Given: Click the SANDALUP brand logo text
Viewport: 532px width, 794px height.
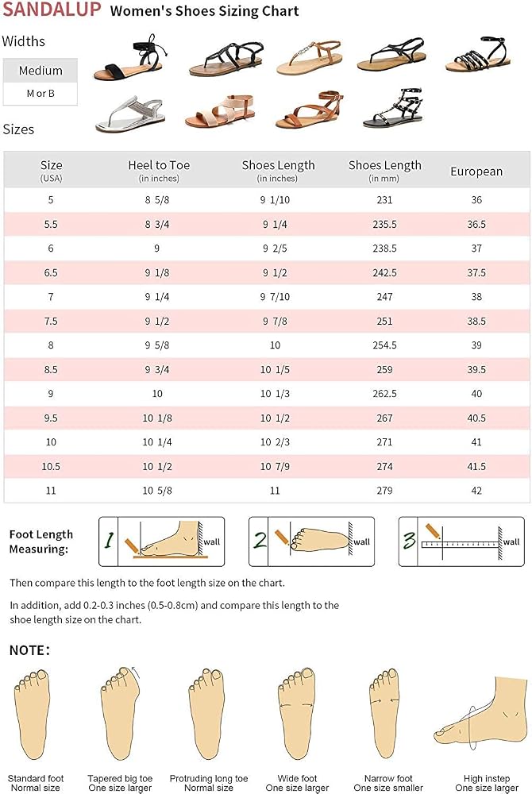Looking at the screenshot, I should (52, 10).
